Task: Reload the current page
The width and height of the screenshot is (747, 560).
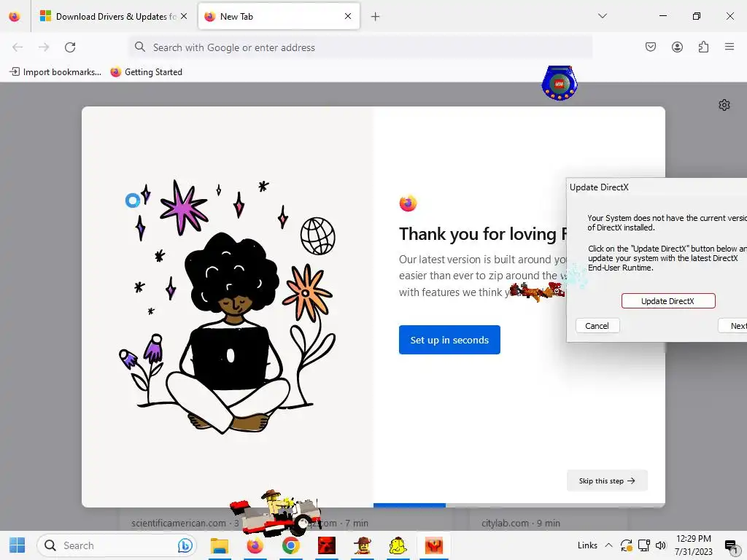Action: tap(70, 47)
